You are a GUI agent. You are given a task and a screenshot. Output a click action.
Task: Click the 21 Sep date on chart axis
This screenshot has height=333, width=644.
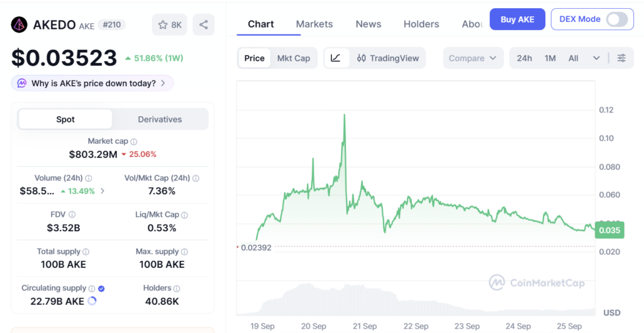pos(365,327)
